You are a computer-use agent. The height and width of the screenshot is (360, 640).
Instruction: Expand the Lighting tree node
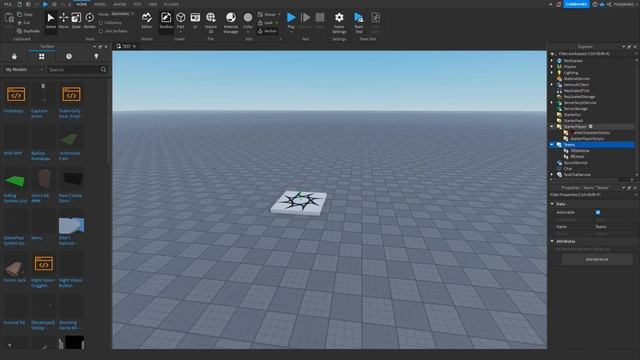click(x=552, y=73)
